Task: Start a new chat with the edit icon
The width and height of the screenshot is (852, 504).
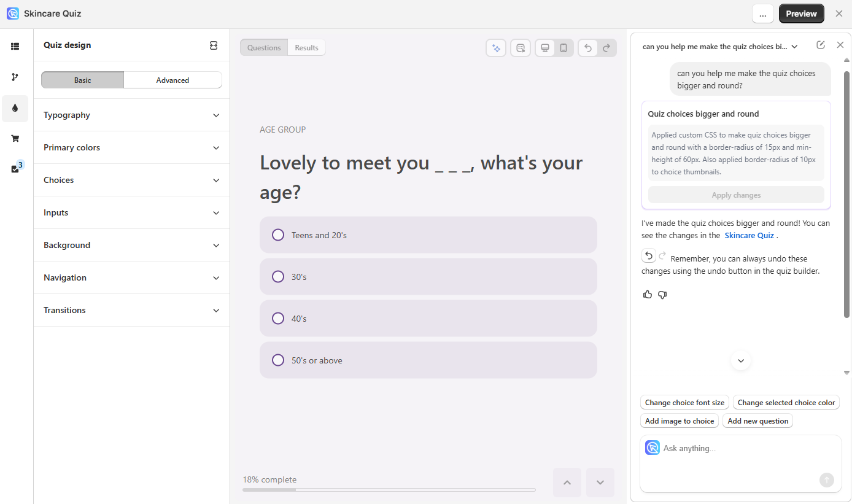Action: click(821, 45)
